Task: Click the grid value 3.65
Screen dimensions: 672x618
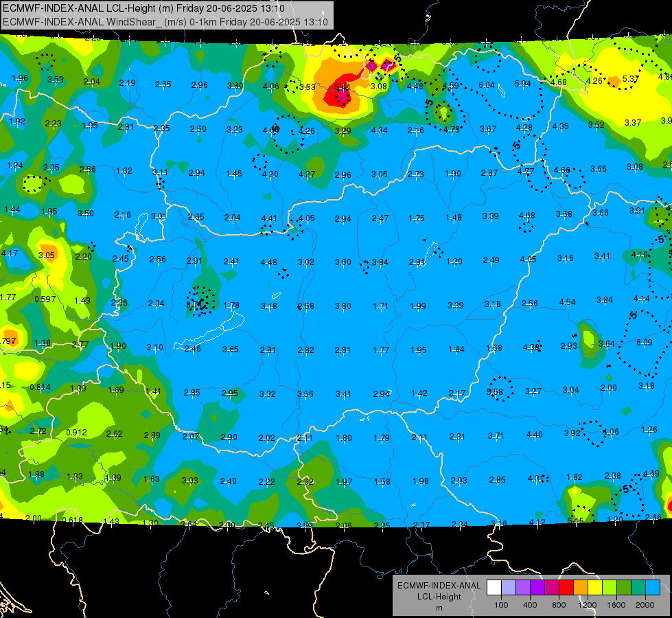Action: (x=230, y=349)
